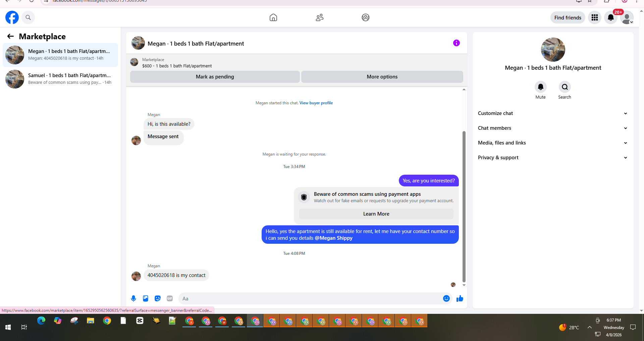Open the Windows Start menu
Viewport: 644px width, 341px height.
coord(8,327)
